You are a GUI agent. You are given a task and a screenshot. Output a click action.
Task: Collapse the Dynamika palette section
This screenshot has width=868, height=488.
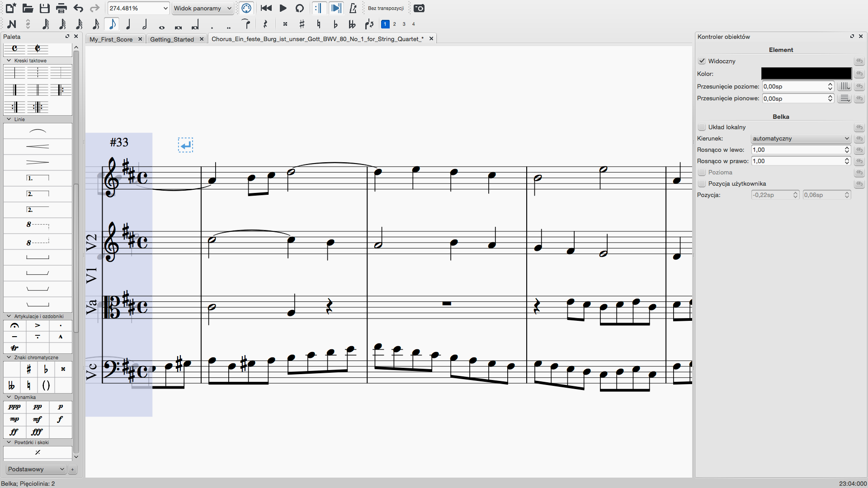[9, 397]
